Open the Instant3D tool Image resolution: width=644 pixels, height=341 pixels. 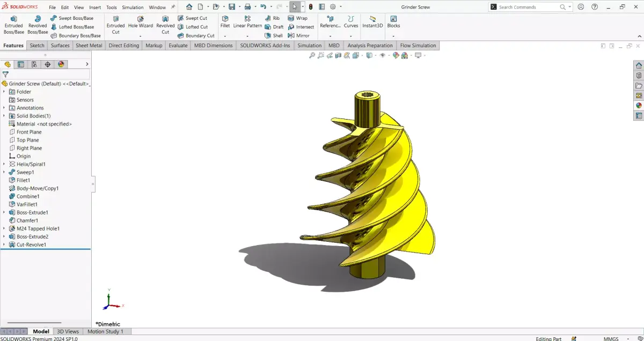tap(372, 24)
